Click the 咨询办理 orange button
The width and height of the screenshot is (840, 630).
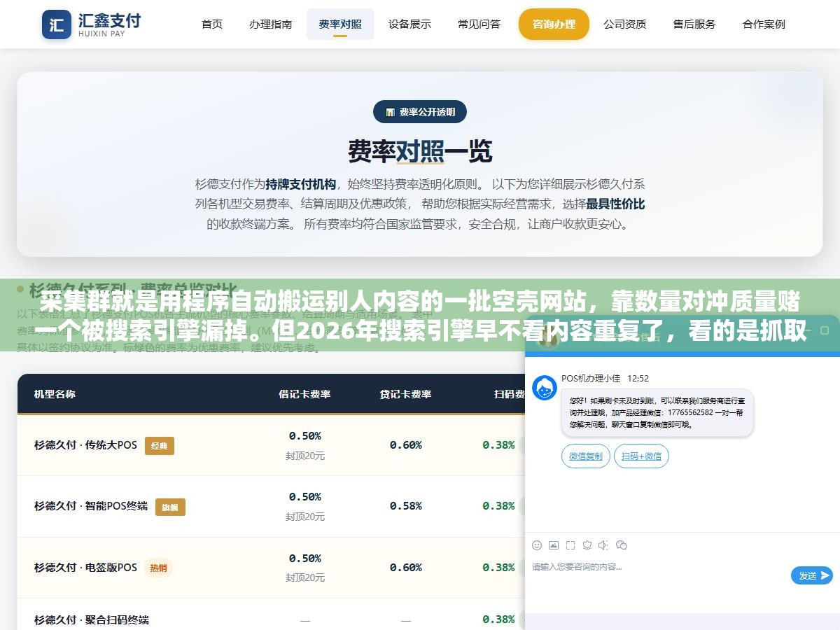coord(554,24)
